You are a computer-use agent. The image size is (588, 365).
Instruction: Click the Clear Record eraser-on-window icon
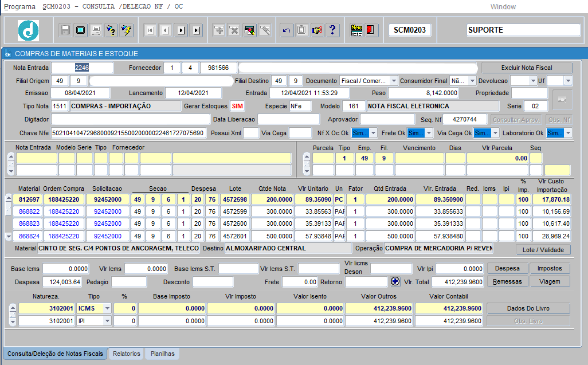point(250,30)
